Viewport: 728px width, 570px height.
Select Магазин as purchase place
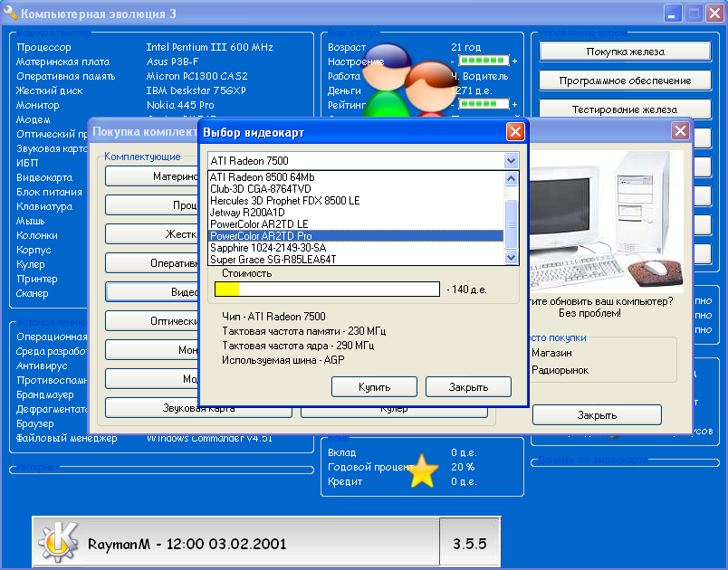[551, 353]
